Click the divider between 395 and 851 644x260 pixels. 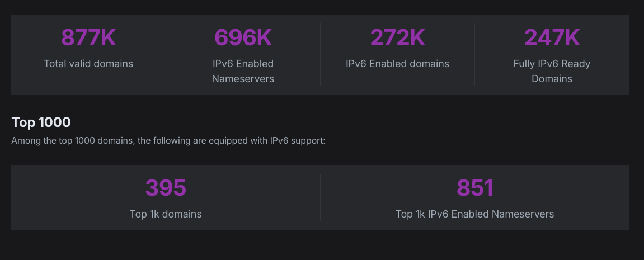pos(320,198)
